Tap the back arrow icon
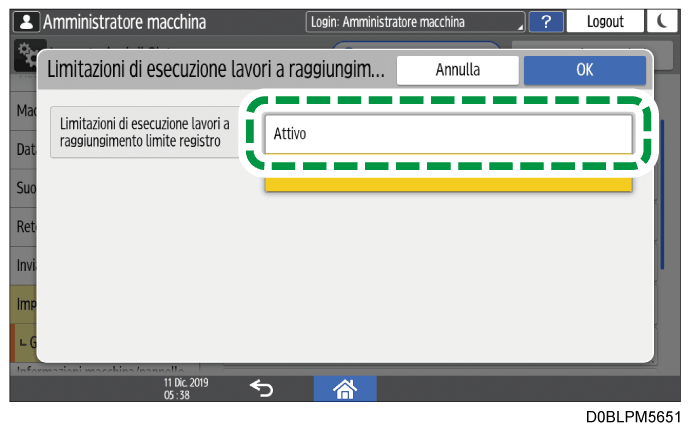Viewport: 691px width, 427px height. [x=260, y=388]
